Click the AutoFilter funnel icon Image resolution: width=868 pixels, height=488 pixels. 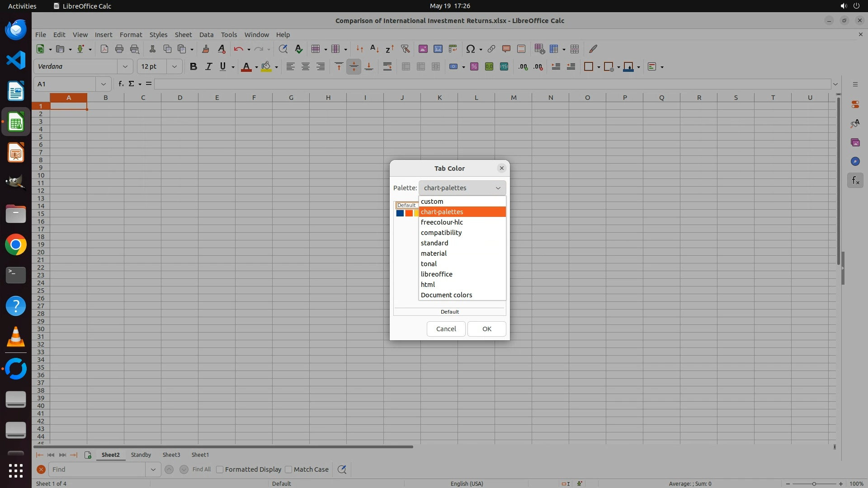[x=405, y=49]
